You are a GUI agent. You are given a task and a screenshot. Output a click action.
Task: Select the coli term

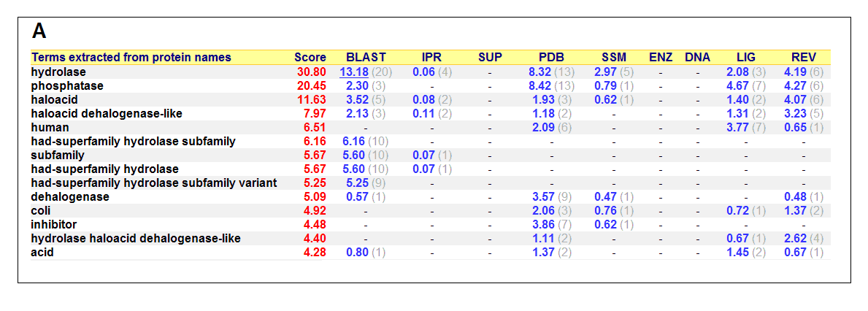41,210
